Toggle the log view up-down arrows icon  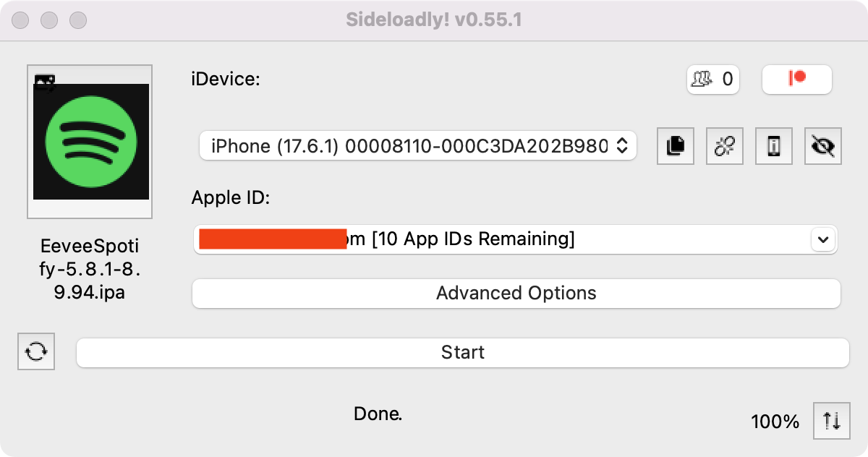coord(831,421)
